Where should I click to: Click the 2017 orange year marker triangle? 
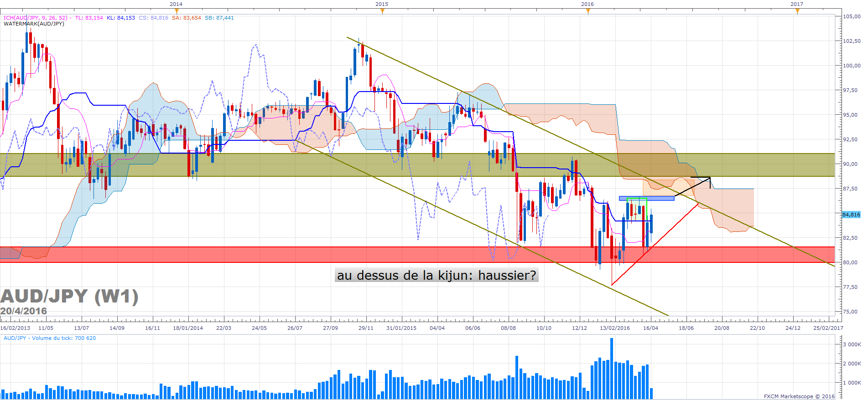point(797,11)
